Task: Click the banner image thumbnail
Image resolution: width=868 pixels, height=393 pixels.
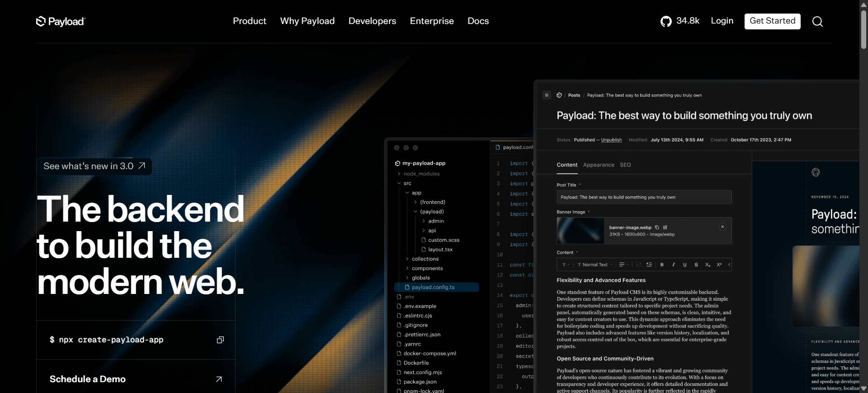Action: [580, 231]
